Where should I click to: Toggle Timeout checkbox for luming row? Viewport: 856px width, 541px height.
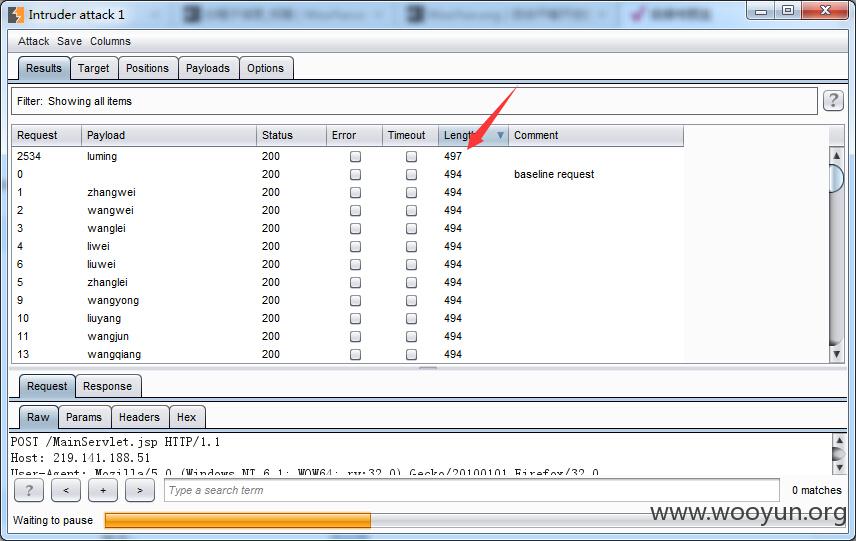(x=412, y=157)
